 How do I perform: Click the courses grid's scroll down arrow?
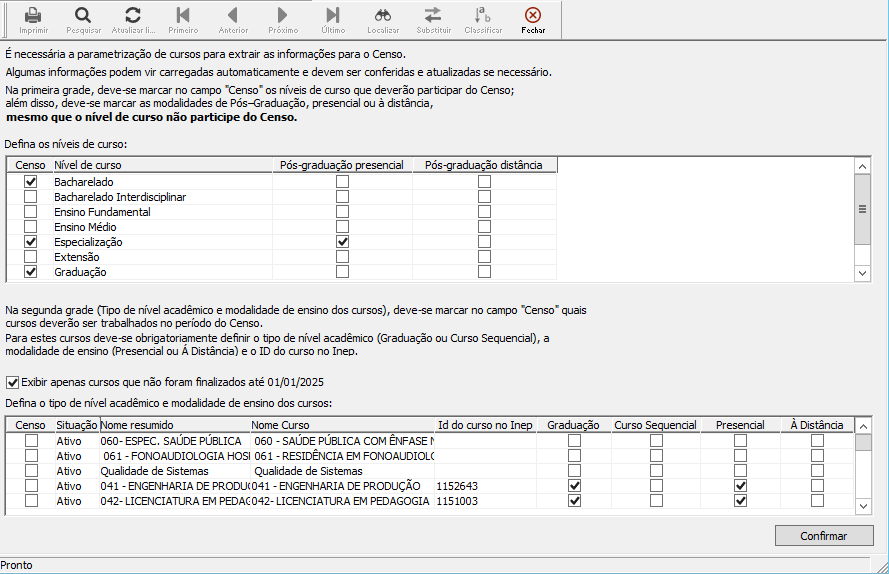pyautogui.click(x=863, y=507)
